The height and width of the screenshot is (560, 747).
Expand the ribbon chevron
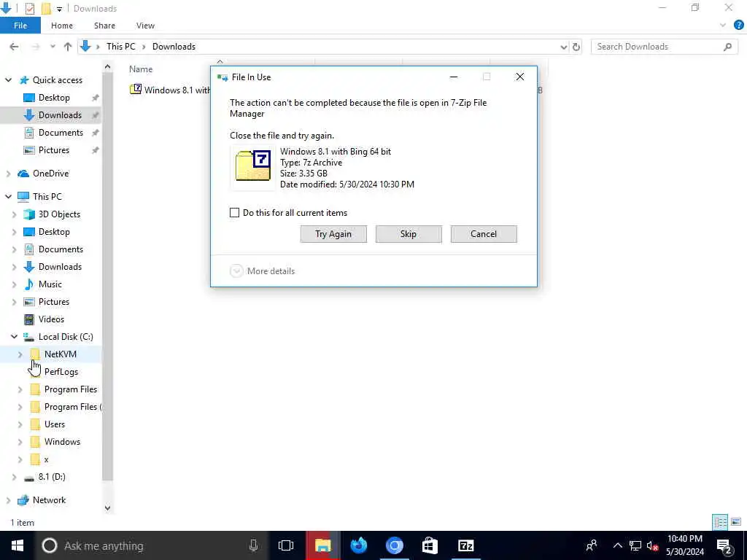(x=723, y=26)
